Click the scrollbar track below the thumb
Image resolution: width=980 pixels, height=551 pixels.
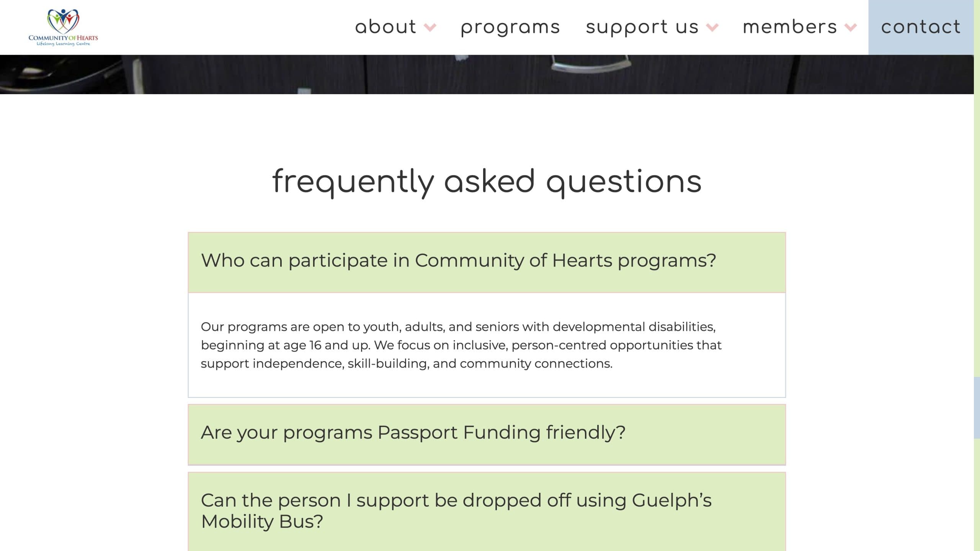[x=977, y=498]
